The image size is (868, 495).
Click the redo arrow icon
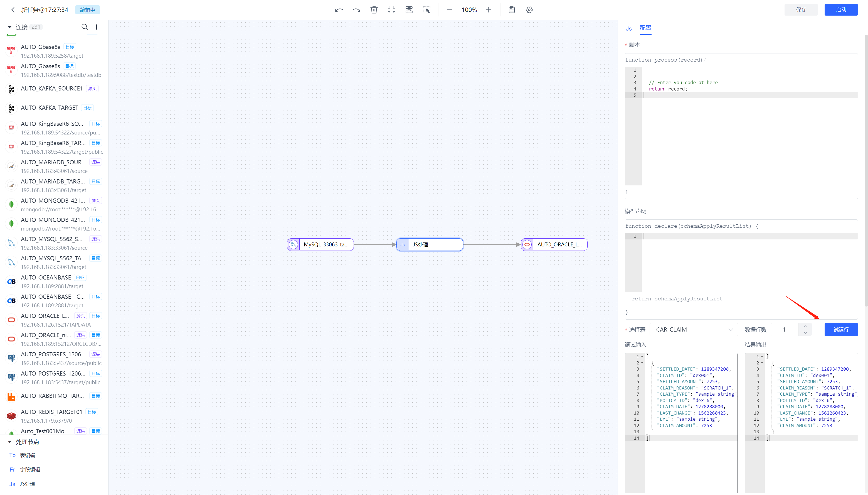(356, 10)
